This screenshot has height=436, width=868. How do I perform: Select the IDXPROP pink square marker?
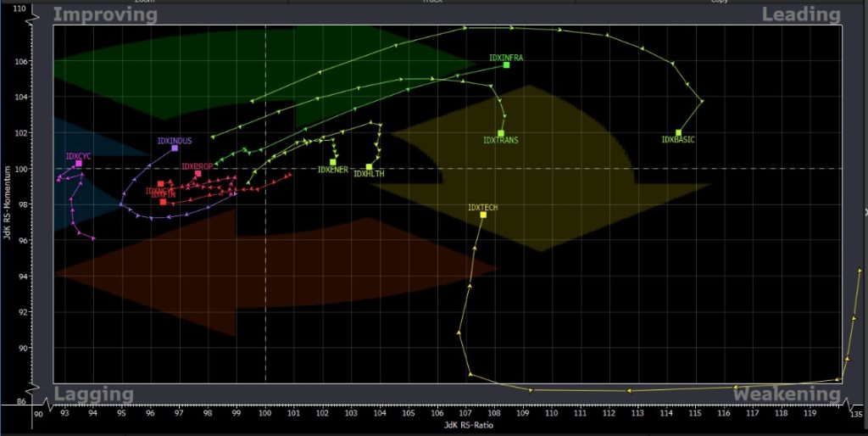(198, 173)
